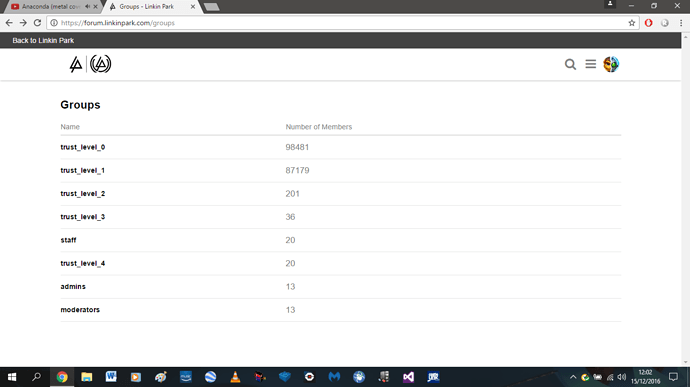Open the trust_level_0 group
The height and width of the screenshot is (387, 690).
[x=83, y=147]
